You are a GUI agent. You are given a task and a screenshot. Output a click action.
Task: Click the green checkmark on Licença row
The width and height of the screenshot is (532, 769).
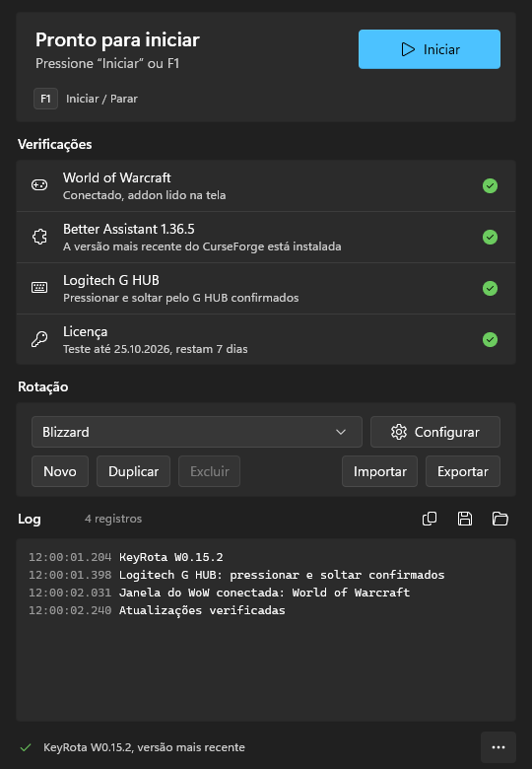pyautogui.click(x=490, y=339)
